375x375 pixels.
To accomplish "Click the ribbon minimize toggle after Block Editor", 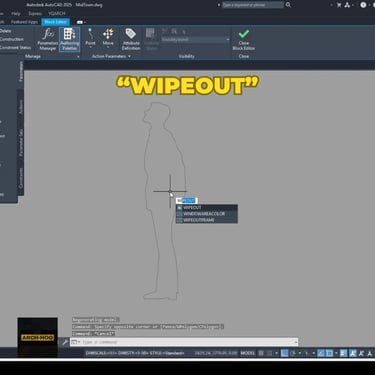I will point(81,22).
